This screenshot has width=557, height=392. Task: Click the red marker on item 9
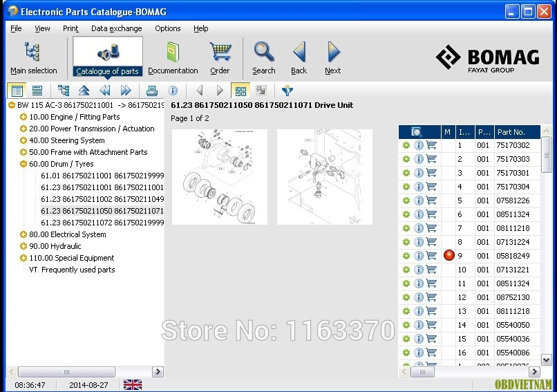pos(449,255)
